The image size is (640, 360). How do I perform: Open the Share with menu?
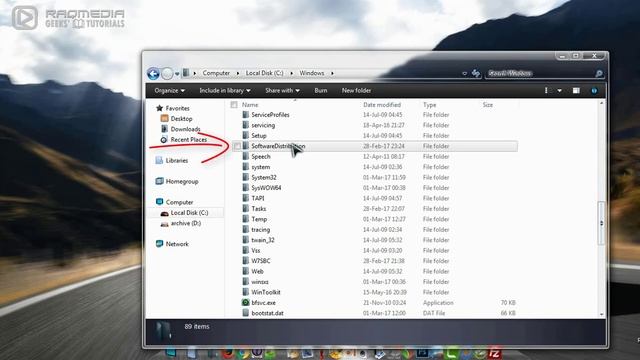[282, 91]
